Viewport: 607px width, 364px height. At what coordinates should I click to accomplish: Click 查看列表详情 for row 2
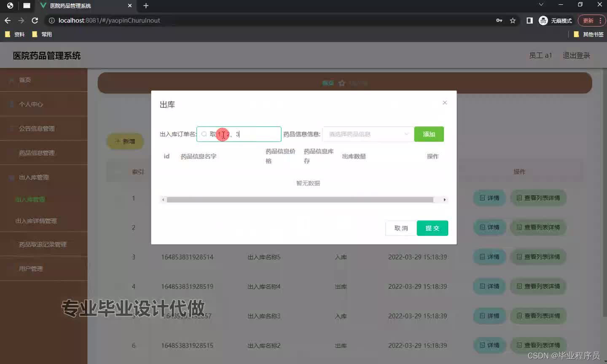tap(538, 227)
